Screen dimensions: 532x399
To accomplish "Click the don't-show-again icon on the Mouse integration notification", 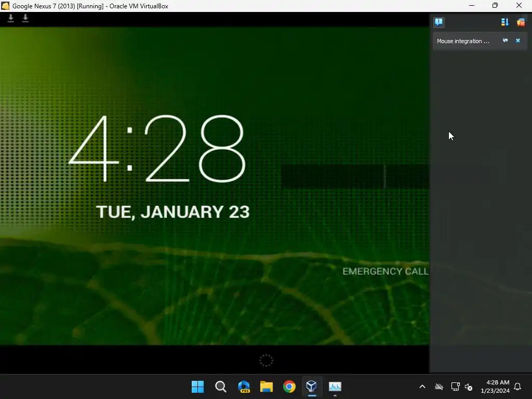I will pos(505,41).
